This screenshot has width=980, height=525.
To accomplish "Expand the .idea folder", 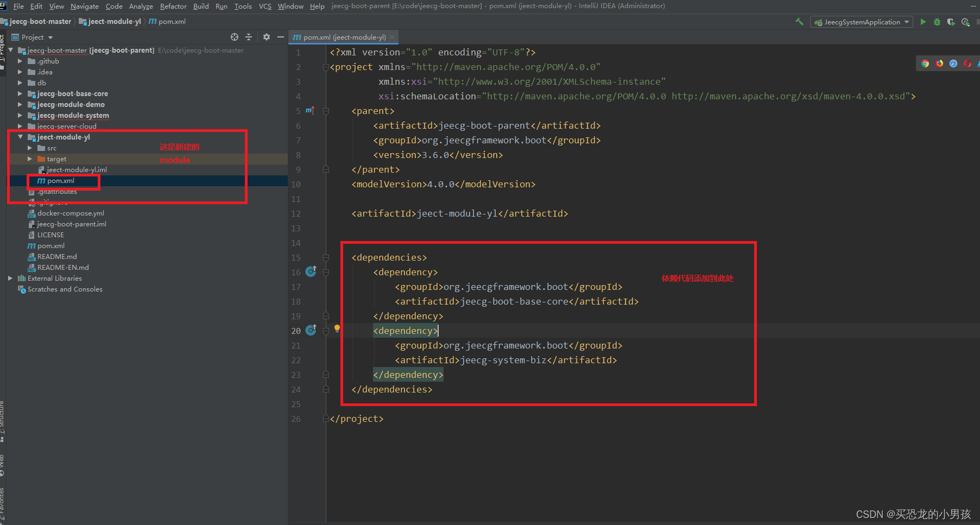I will (20, 72).
